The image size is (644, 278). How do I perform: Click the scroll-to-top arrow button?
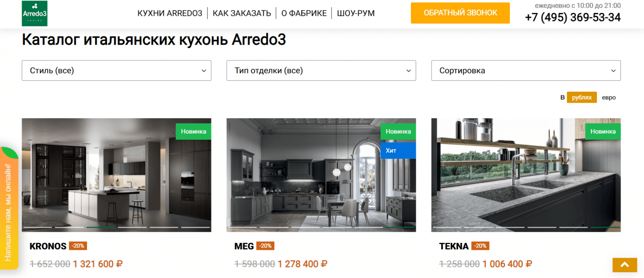coord(624,265)
